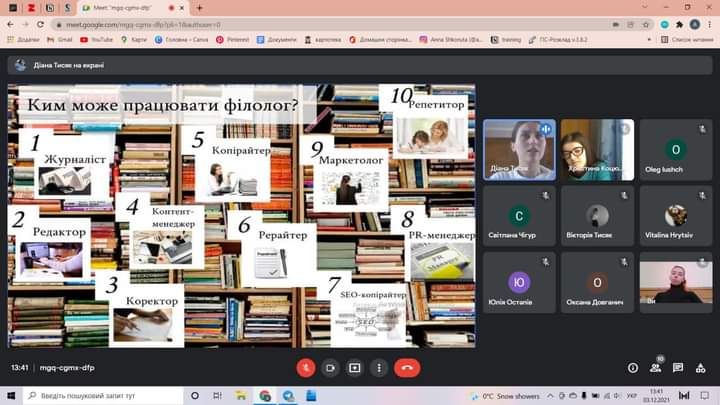720x405 pixels.
Task: Open the activities icon
Action: pos(702,368)
